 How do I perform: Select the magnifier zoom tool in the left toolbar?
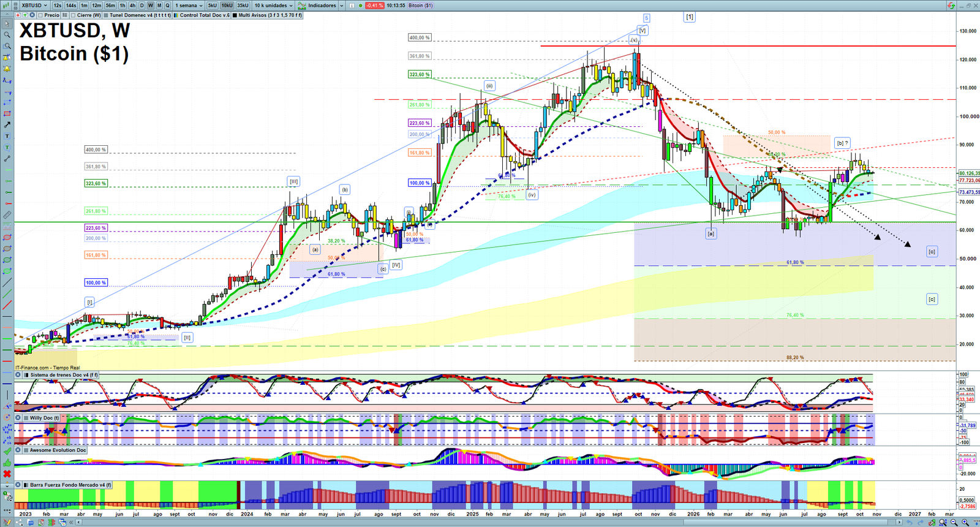7,35
